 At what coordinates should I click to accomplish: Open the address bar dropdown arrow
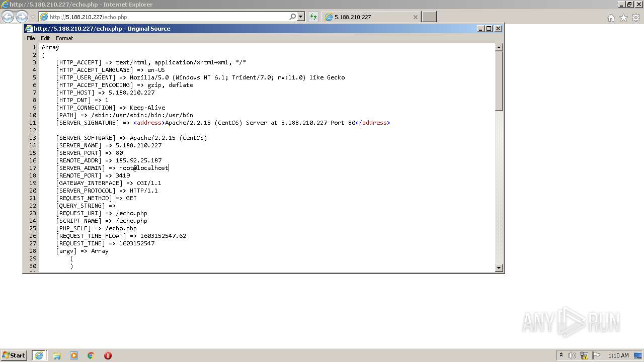coord(301,17)
